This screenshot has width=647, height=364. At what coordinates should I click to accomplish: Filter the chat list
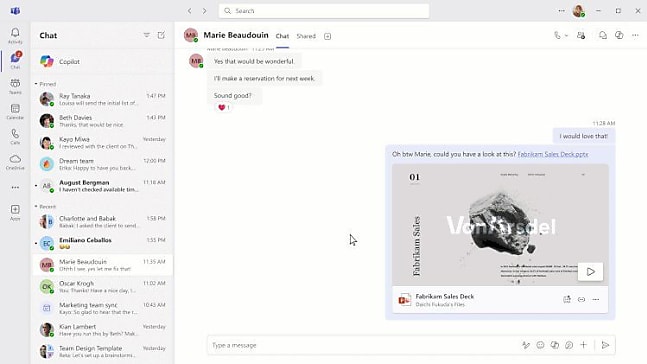tap(146, 35)
